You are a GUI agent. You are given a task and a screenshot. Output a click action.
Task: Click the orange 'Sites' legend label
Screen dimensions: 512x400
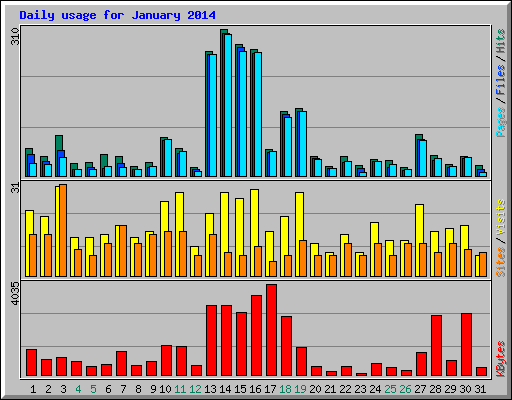[501, 262]
